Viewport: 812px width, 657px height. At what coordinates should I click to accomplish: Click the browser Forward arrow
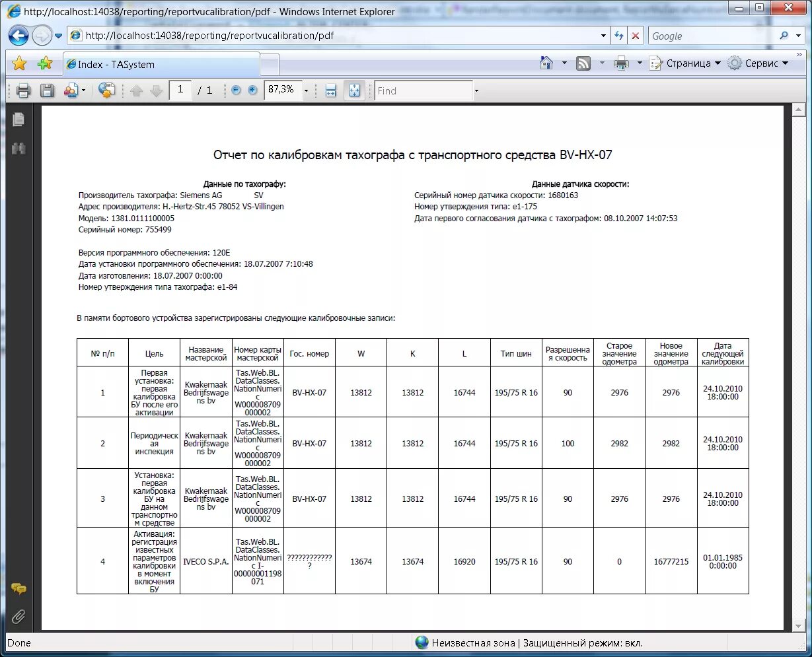coord(42,36)
